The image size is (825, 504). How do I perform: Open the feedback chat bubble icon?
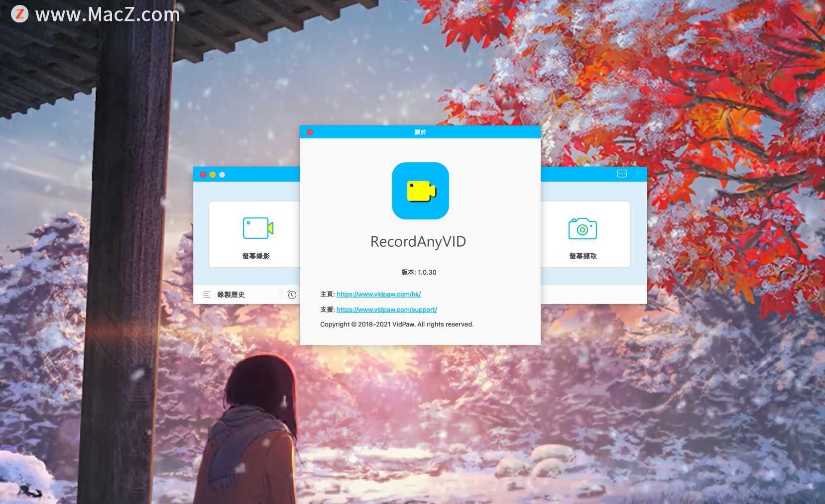[x=622, y=174]
